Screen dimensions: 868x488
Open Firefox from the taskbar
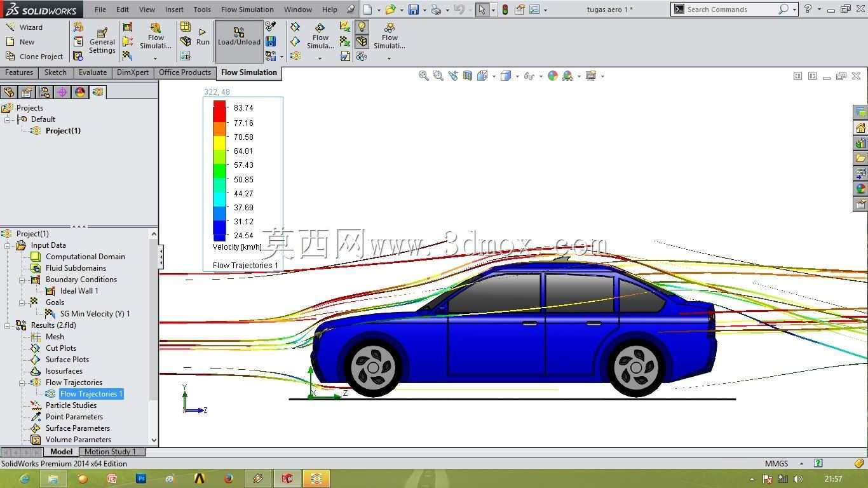(229, 478)
